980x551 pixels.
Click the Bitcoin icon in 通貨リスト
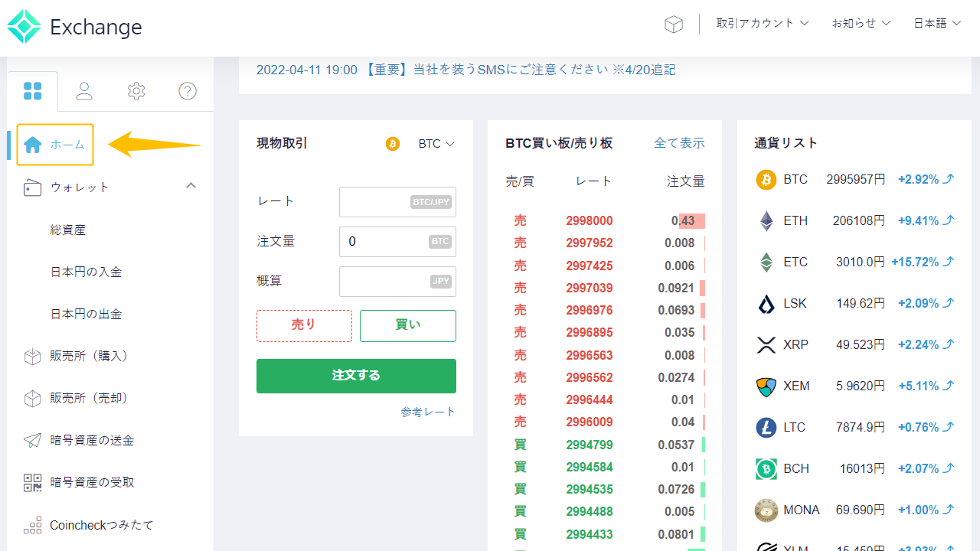766,179
